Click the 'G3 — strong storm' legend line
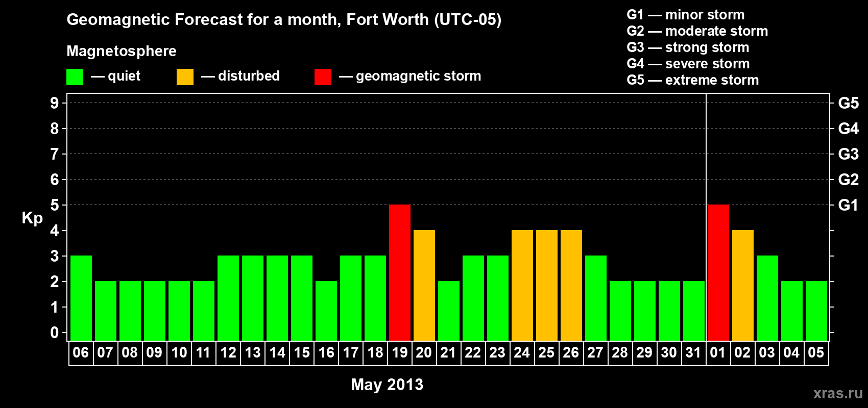 click(688, 47)
